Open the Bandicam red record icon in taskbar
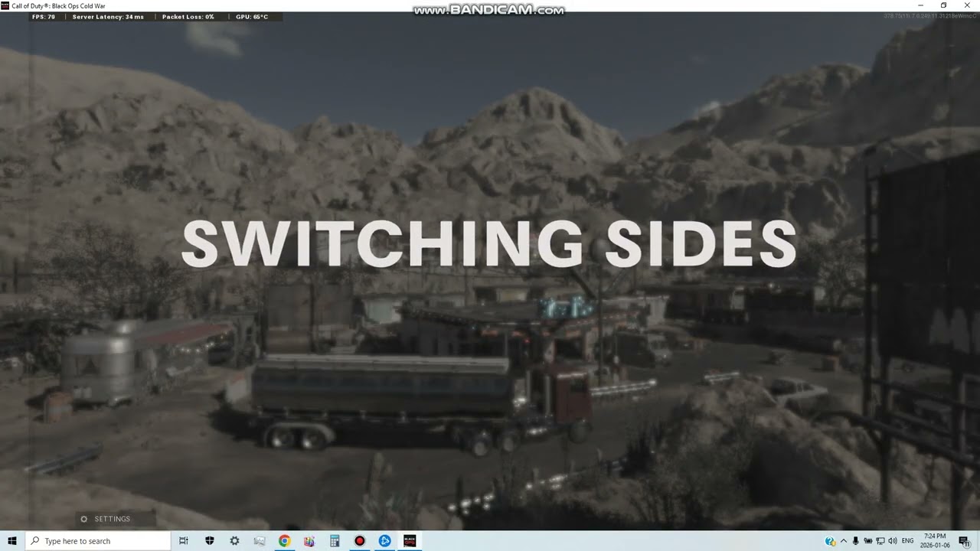Image resolution: width=980 pixels, height=551 pixels. click(x=360, y=541)
